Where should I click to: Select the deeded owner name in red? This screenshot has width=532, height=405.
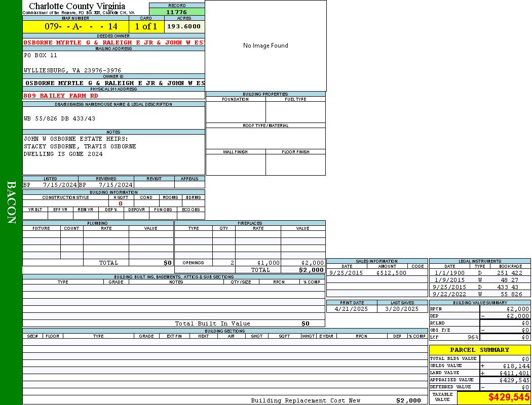point(113,43)
